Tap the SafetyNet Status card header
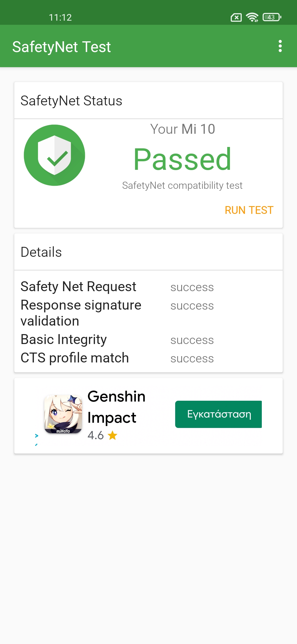Viewport: 297px width, 644px height. tap(71, 101)
